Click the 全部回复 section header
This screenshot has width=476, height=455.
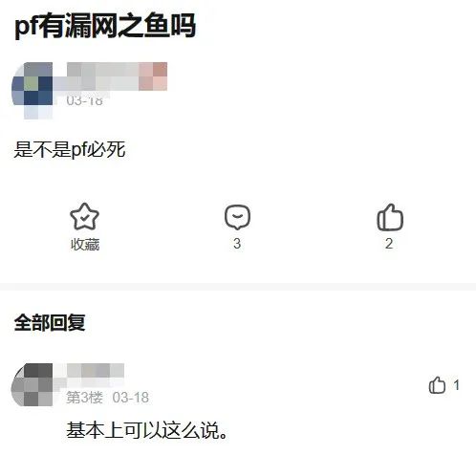[50, 322]
